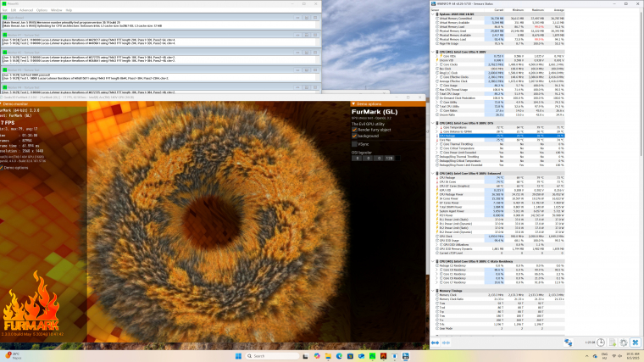Image resolution: width=644 pixels, height=362 pixels.
Task: Click the HWiNFO taskbar icon
Action: click(x=405, y=356)
